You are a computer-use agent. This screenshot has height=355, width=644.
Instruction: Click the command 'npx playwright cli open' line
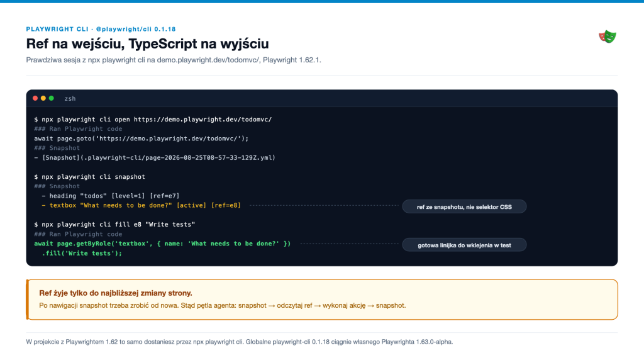pos(153,120)
